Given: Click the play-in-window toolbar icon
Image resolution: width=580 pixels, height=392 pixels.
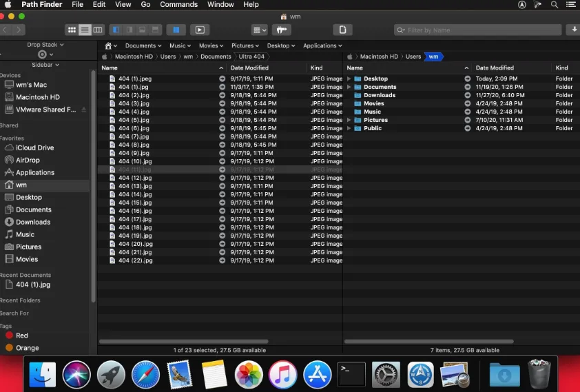Looking at the screenshot, I should pos(200,30).
